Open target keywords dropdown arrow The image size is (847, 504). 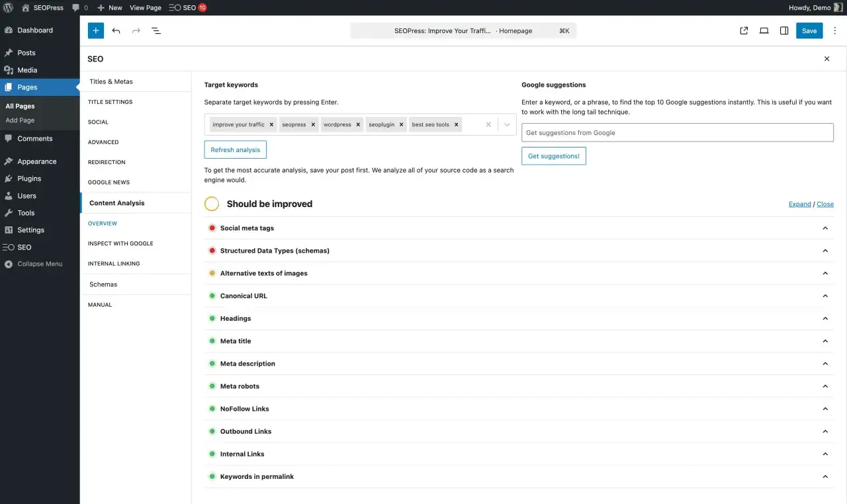click(x=508, y=124)
